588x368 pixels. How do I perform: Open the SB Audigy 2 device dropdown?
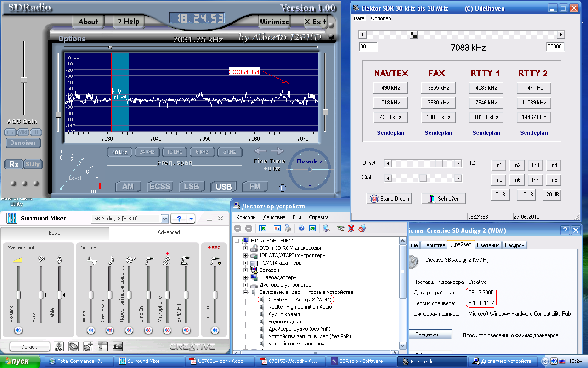[164, 219]
